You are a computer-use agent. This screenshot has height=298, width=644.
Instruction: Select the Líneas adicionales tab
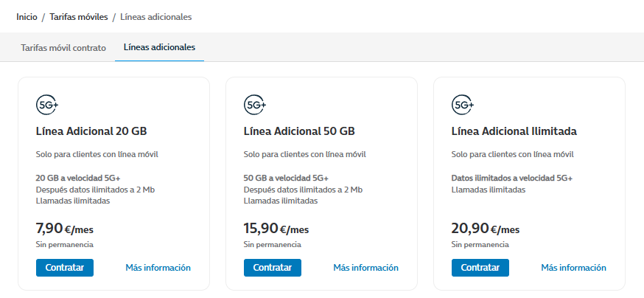pos(159,47)
